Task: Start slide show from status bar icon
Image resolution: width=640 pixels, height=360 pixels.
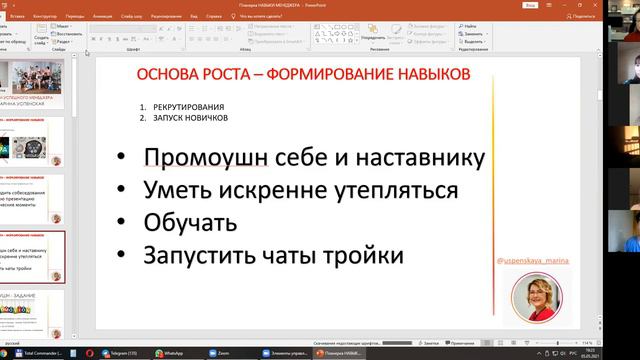Action: pyautogui.click(x=527, y=343)
